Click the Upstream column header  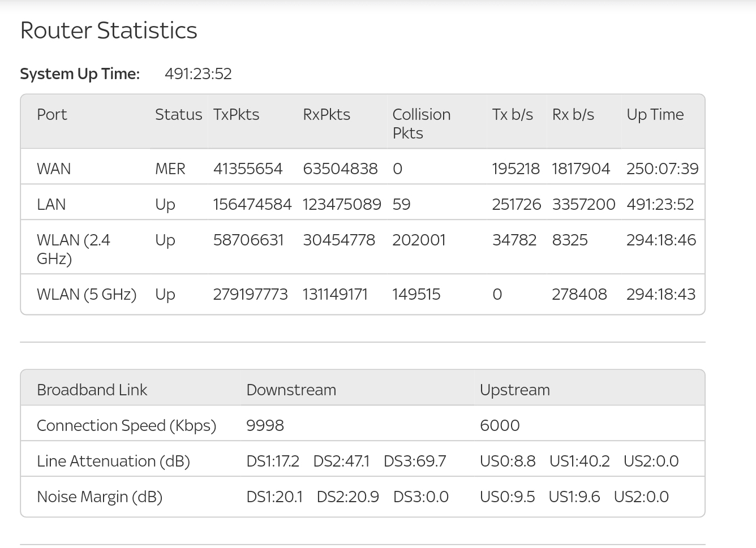514,390
